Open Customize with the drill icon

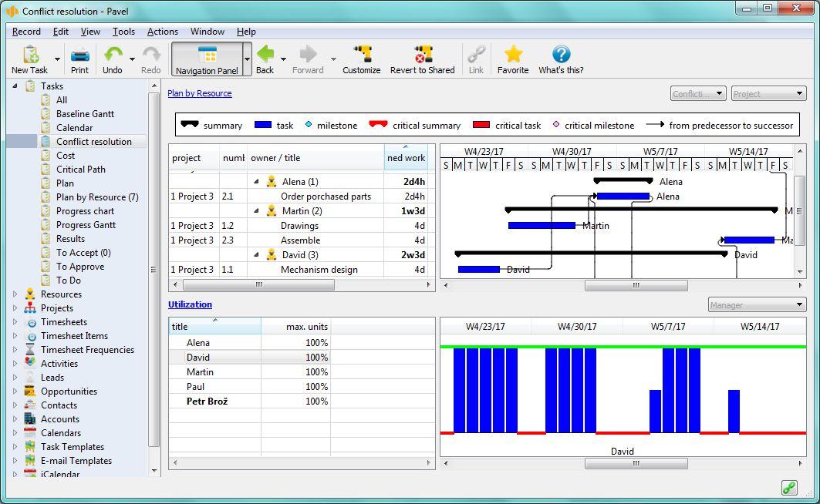pos(362,54)
